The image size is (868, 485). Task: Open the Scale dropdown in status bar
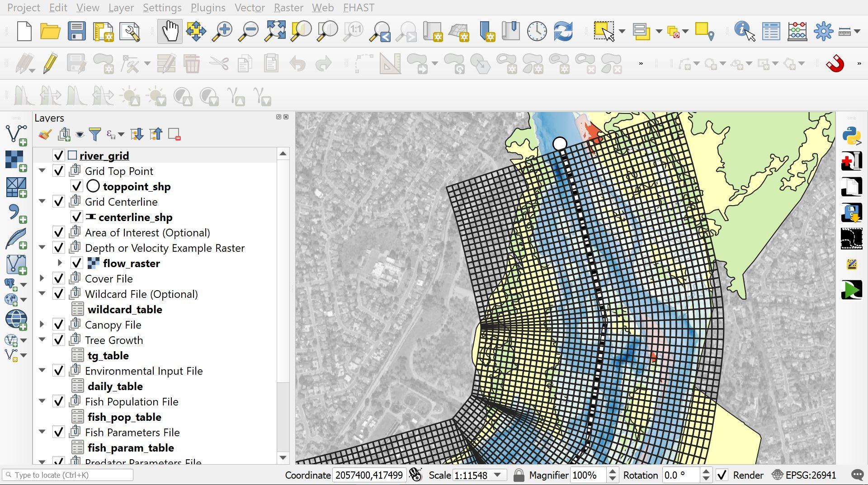tap(498, 475)
